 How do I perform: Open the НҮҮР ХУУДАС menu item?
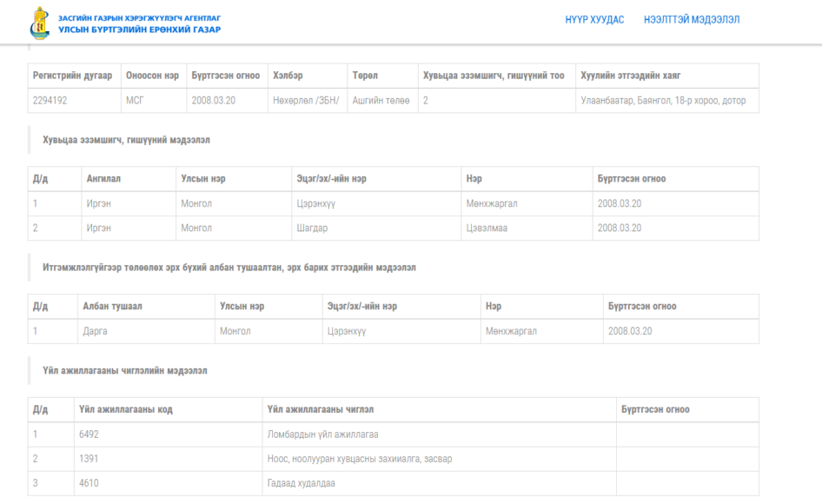click(x=594, y=20)
